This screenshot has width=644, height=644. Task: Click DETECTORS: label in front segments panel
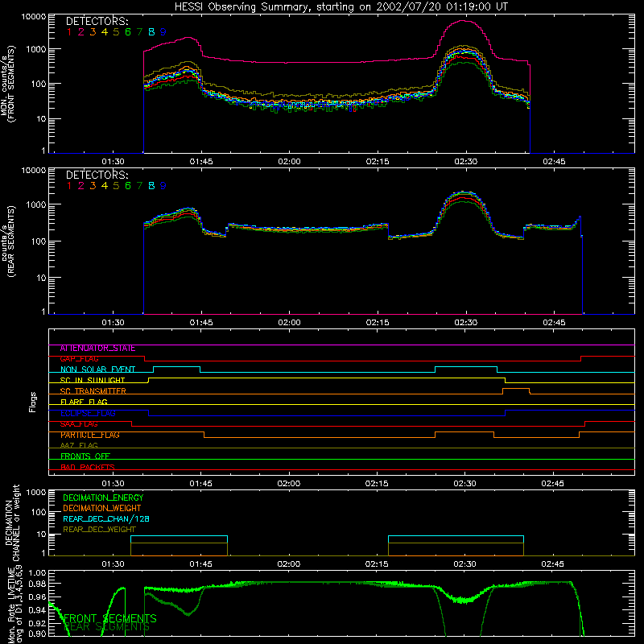coord(97,21)
